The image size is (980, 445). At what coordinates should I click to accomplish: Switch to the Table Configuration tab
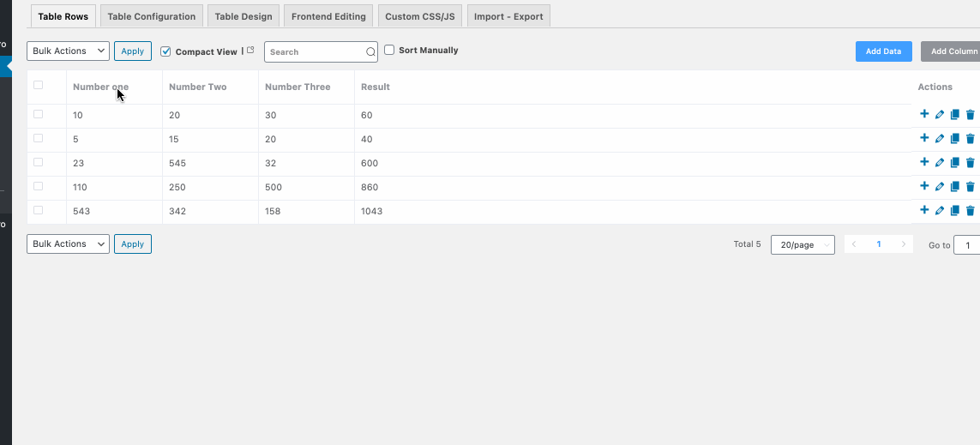[151, 16]
